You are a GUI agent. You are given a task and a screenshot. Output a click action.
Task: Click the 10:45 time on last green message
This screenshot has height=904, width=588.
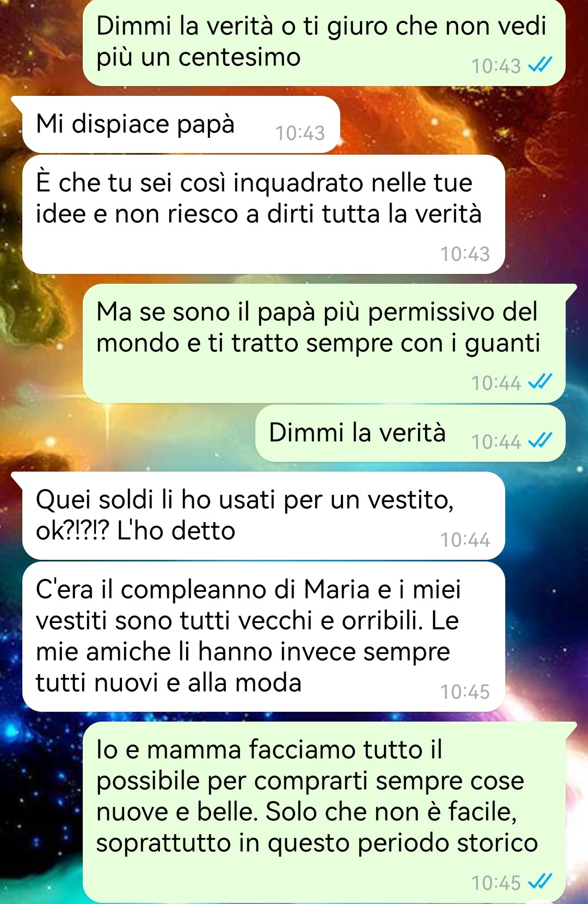[x=496, y=882]
